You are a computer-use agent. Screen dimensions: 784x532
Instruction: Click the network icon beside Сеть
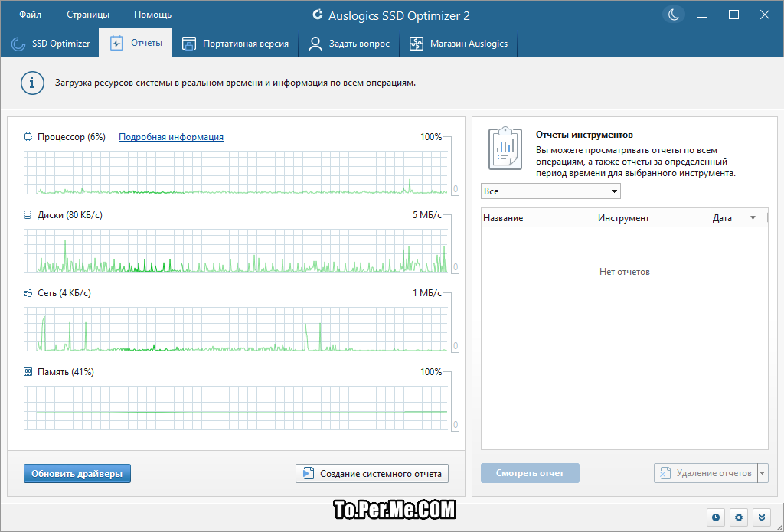coord(28,293)
